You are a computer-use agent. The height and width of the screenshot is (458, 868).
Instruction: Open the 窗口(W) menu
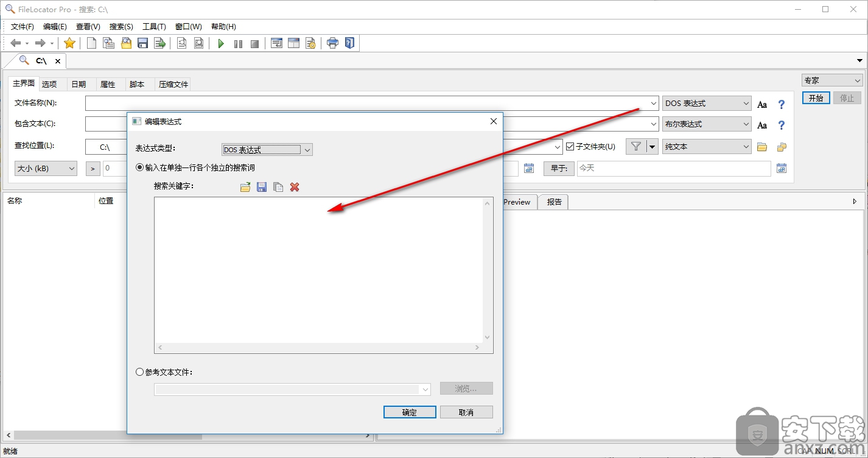[188, 27]
